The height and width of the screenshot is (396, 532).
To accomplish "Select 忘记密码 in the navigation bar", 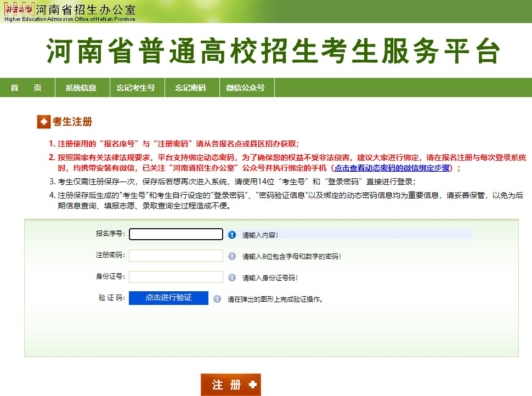I will point(190,88).
